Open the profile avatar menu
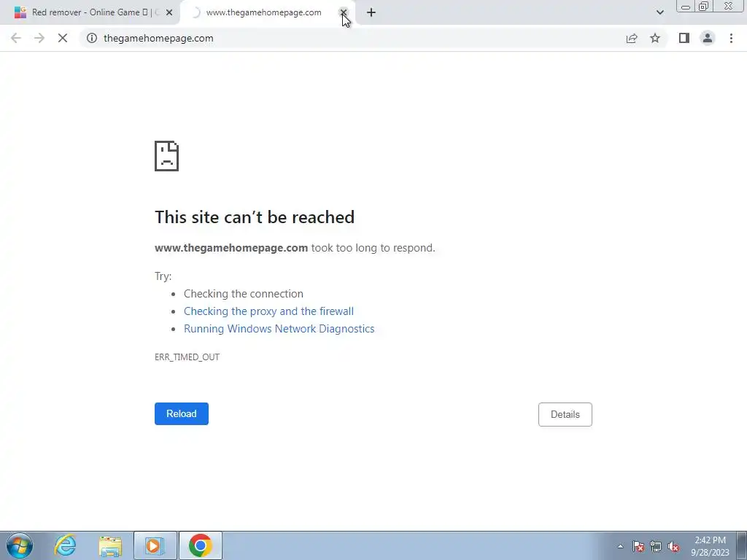Image resolution: width=747 pixels, height=560 pixels. [x=708, y=38]
